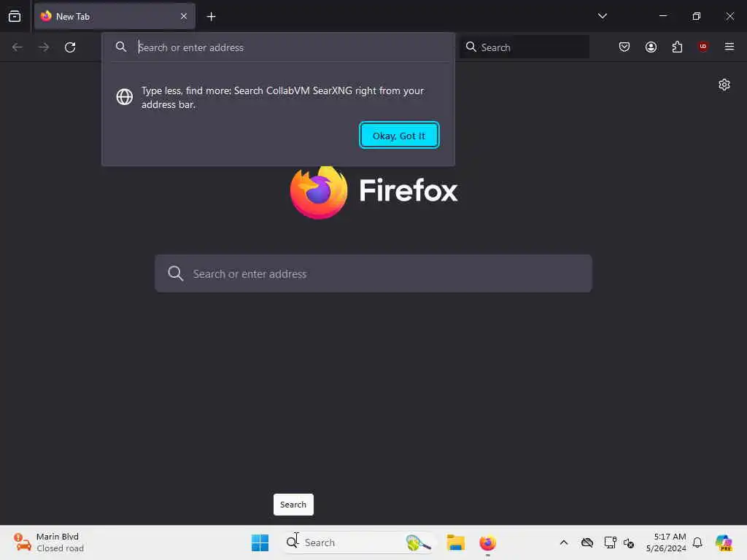This screenshot has width=747, height=560.
Task: Go forward with the forward arrow
Action: click(x=43, y=47)
